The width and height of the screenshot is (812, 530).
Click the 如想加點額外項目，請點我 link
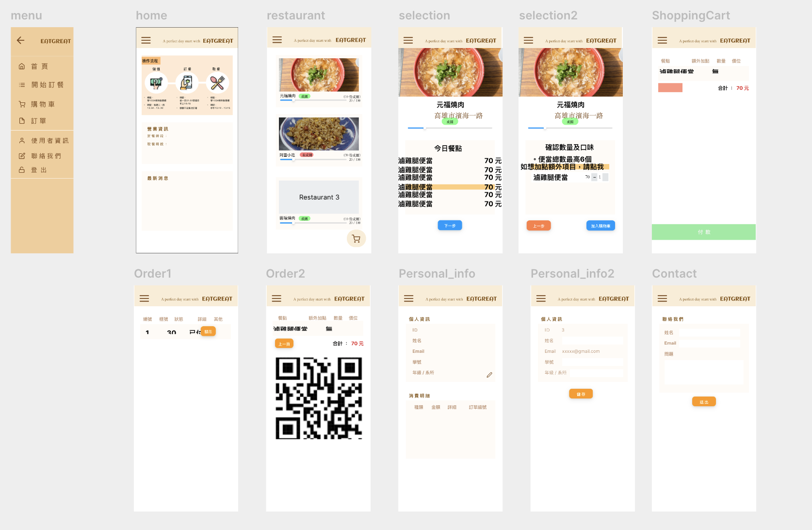(x=562, y=166)
